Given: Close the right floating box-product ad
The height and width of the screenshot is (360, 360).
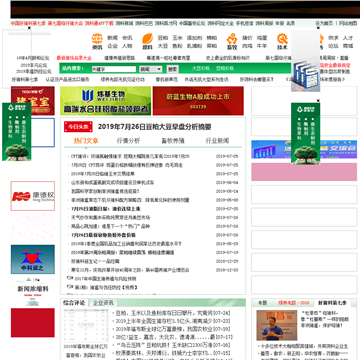Looking at the screenshot, I should [318, 28].
